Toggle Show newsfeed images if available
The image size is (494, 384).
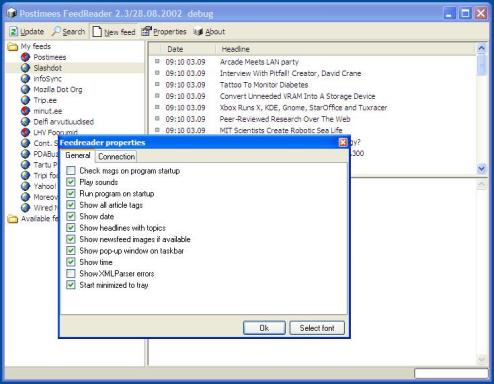pyautogui.click(x=71, y=239)
